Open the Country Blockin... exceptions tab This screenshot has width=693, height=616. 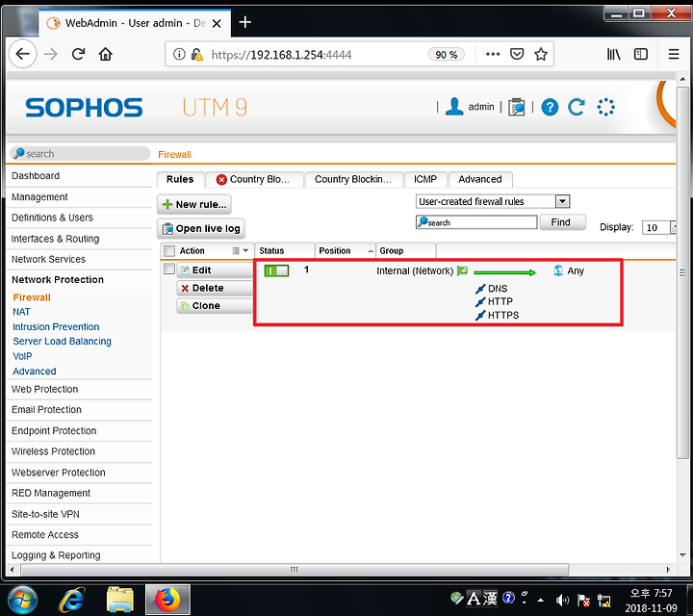pyautogui.click(x=353, y=179)
